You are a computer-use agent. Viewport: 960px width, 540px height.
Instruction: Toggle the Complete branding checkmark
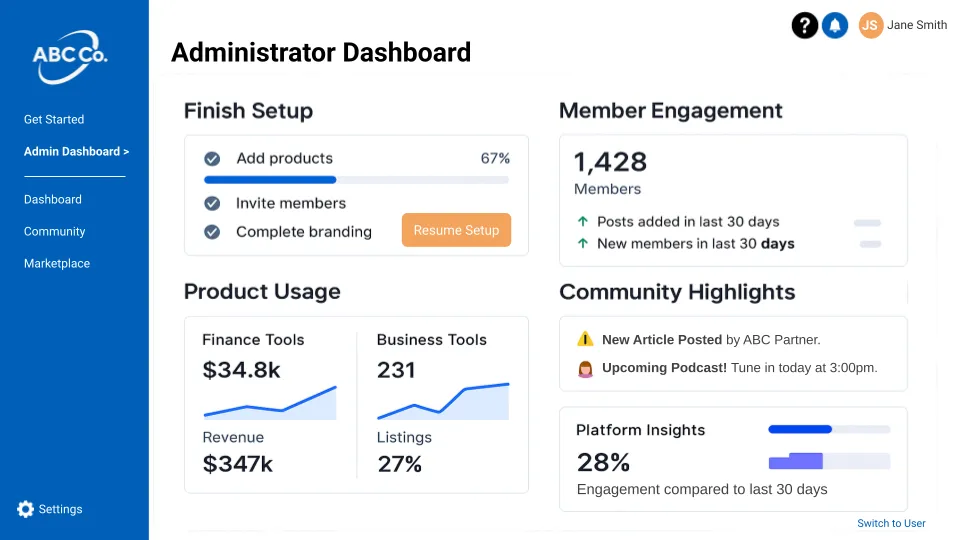tap(212, 232)
